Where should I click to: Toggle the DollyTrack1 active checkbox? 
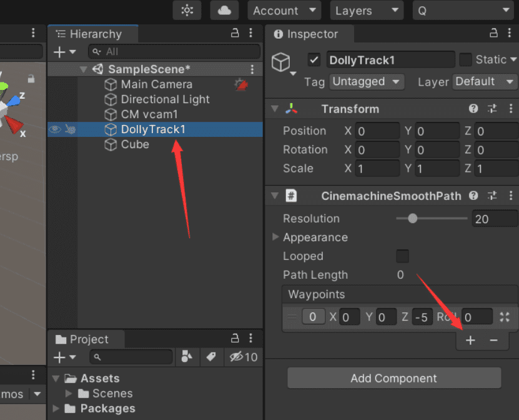point(314,60)
